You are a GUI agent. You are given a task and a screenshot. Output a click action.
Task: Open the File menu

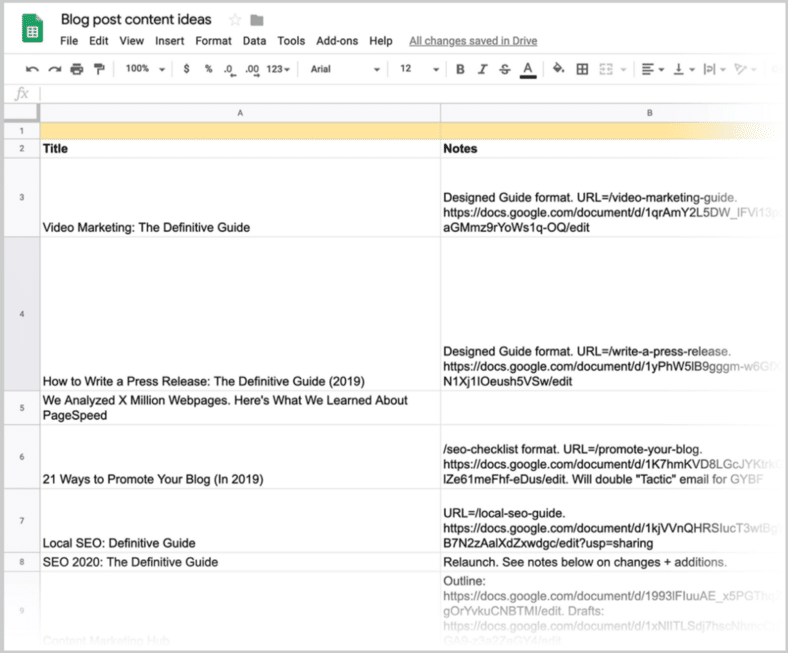coord(69,41)
